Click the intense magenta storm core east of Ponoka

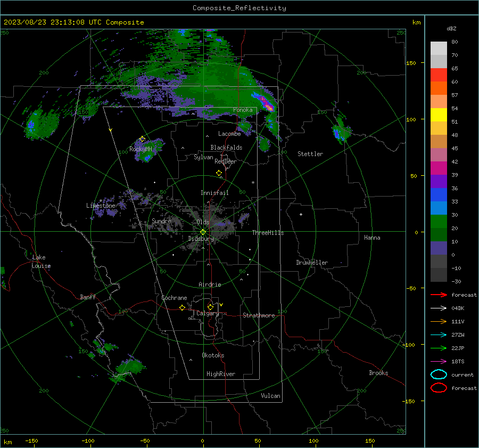(x=266, y=103)
